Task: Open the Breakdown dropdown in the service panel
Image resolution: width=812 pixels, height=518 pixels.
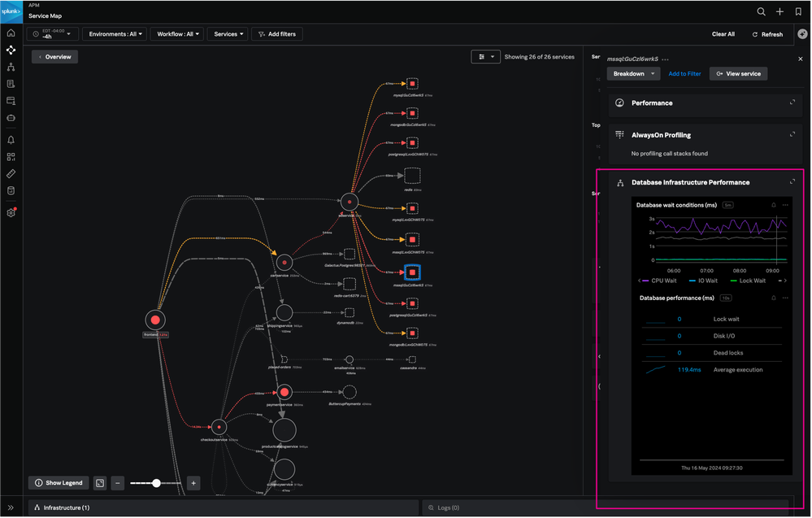Action: 633,73
